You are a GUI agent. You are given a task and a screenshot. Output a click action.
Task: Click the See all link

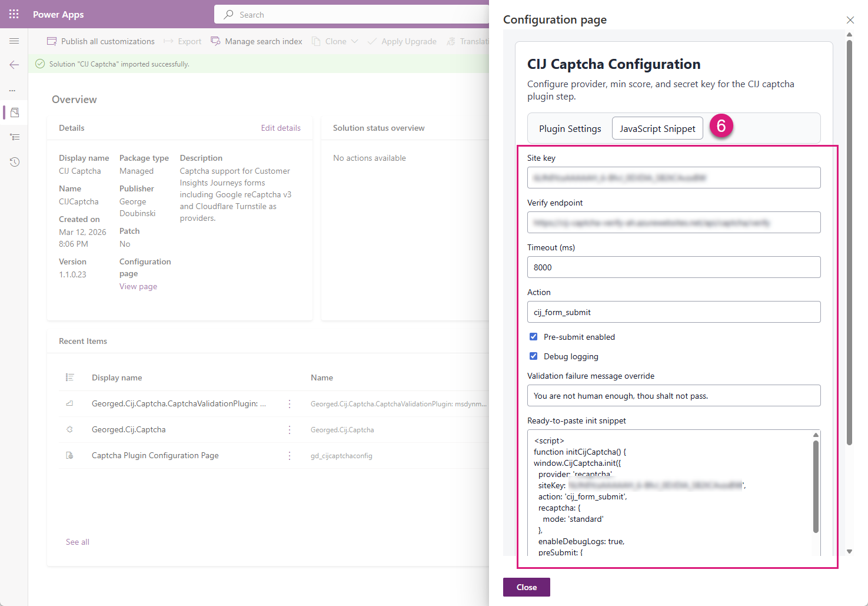(78, 542)
